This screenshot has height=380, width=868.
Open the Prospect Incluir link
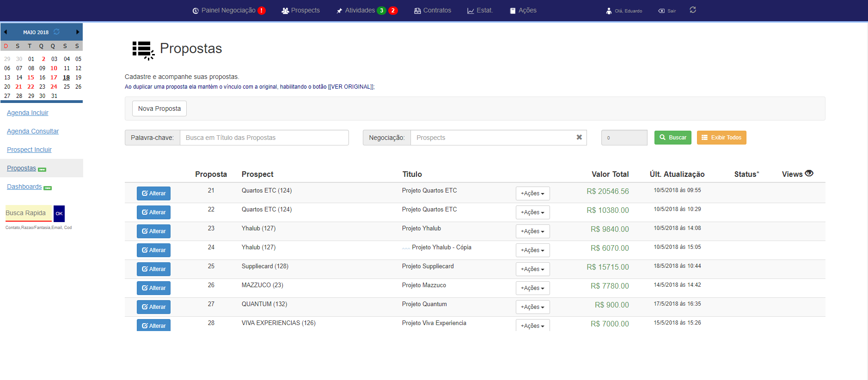pos(29,150)
